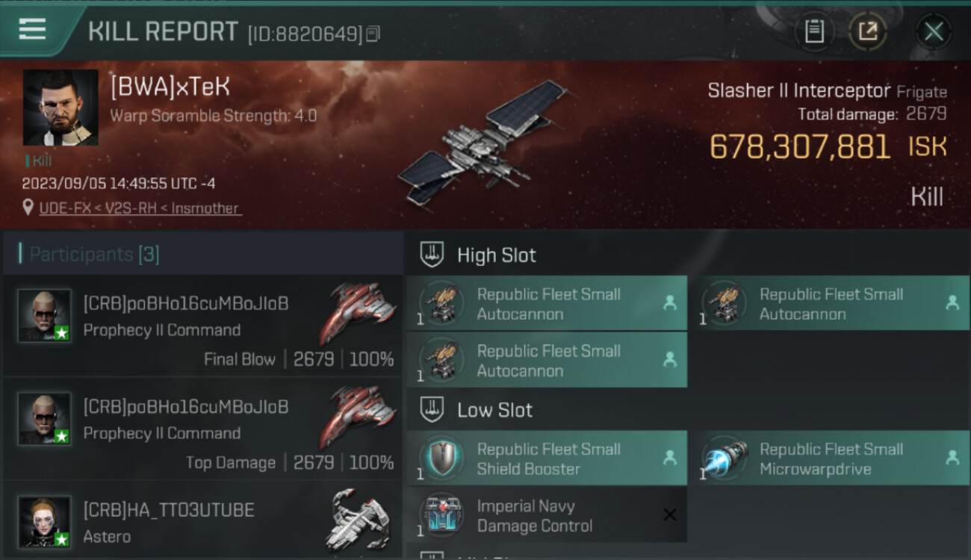The image size is (971, 560).
Task: Select the Imperial Navy Damage Control module
Action: click(547, 515)
